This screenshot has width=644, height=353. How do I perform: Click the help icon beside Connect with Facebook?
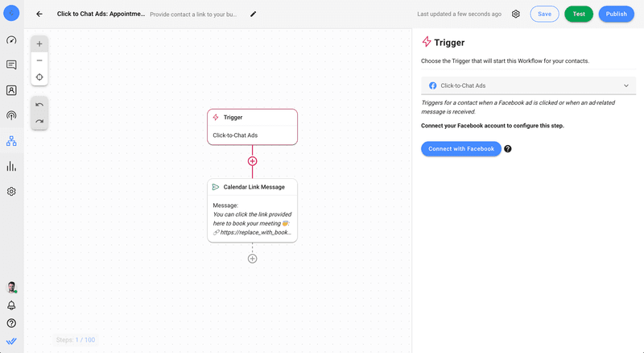tap(508, 149)
